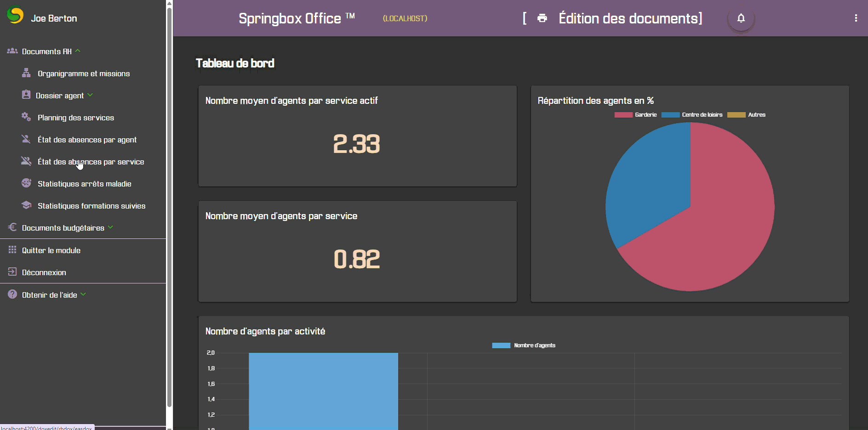Screen dimensions: 868x430
Task: Click the absences par agent person-off icon
Action: pyautogui.click(x=26, y=139)
